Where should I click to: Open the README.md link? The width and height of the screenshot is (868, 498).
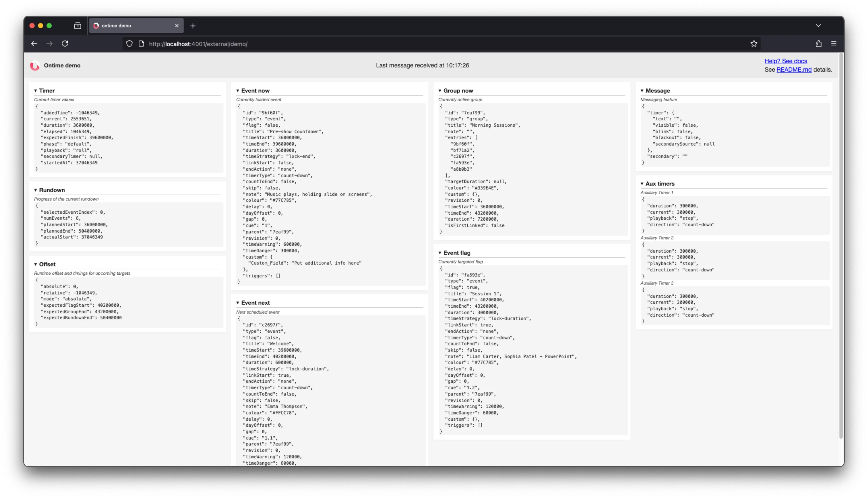click(794, 69)
